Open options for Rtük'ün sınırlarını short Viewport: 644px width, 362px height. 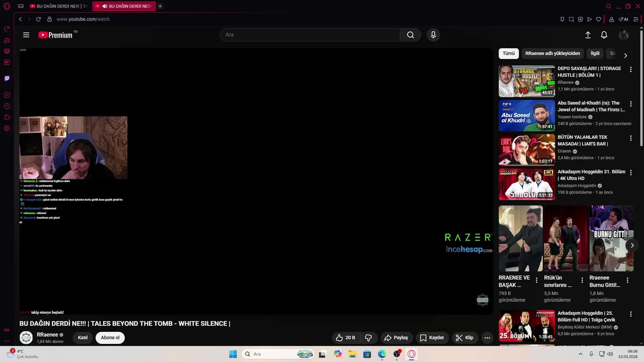[582, 281]
